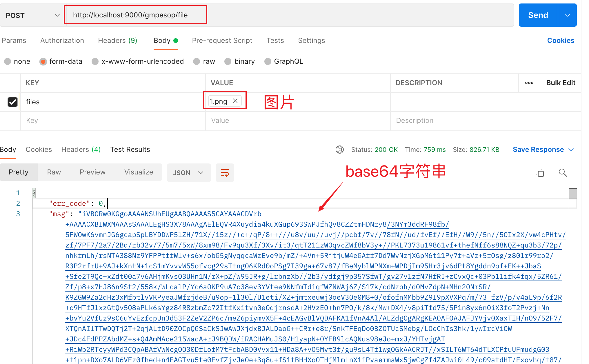Select the binary body type radio
This screenshot has width=589, height=364.
pyautogui.click(x=228, y=61)
